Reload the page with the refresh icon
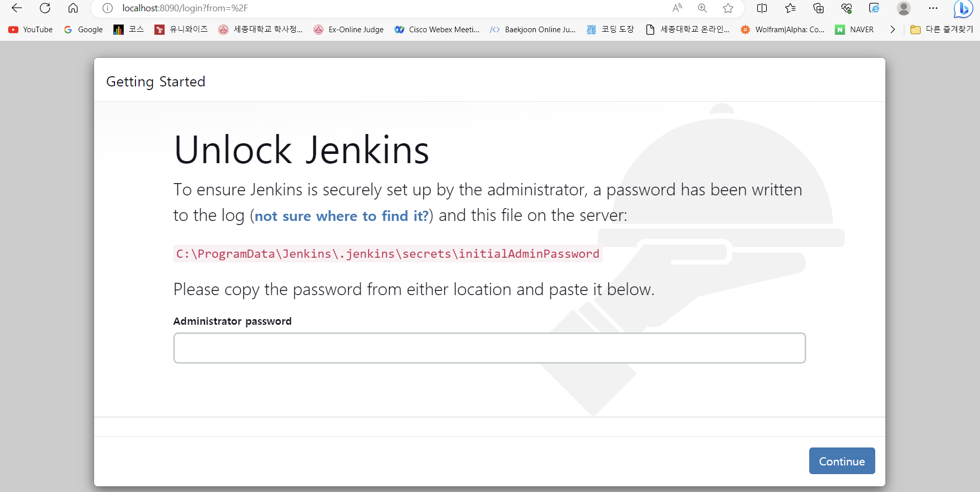The width and height of the screenshot is (980, 492). click(x=45, y=8)
